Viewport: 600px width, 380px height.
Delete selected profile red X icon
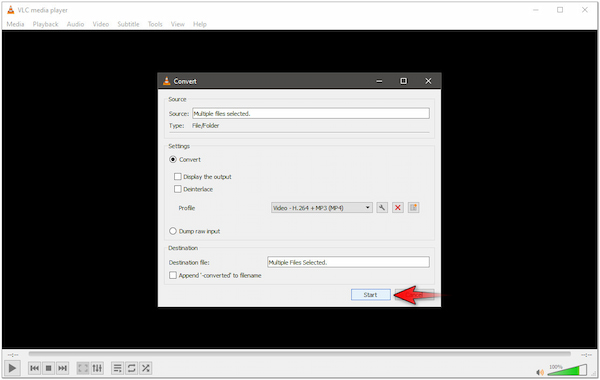(398, 208)
